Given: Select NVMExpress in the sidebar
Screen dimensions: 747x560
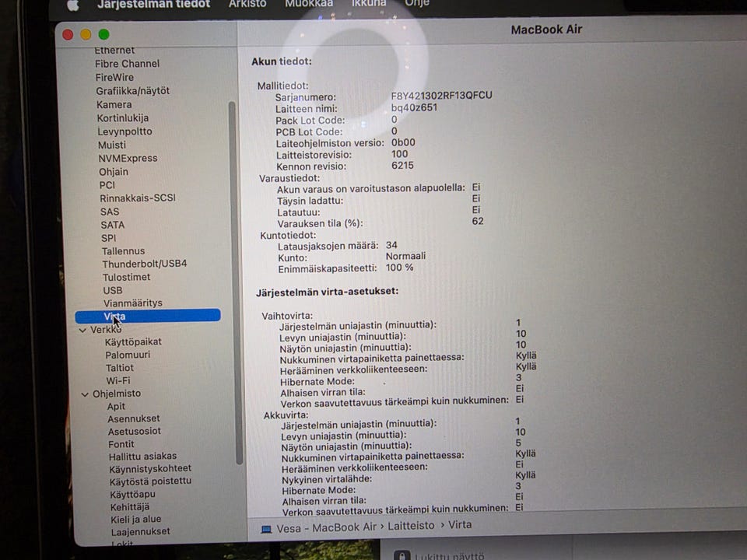Looking at the screenshot, I should [128, 158].
